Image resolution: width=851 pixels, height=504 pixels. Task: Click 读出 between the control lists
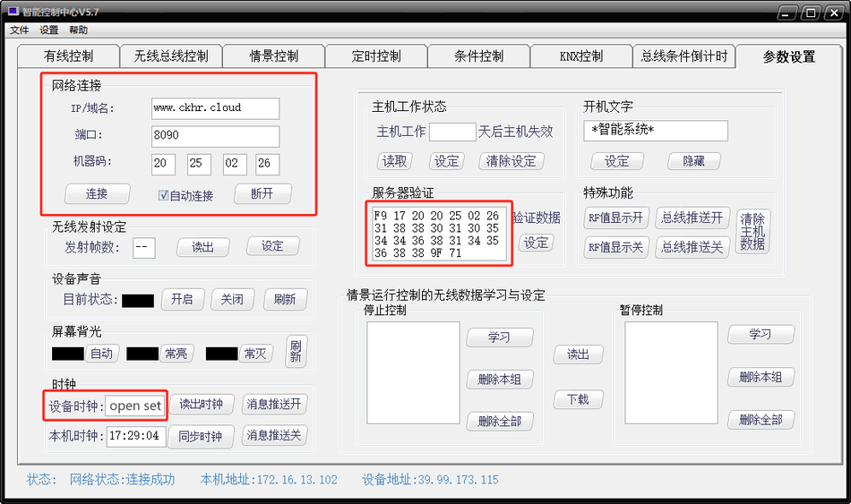(x=579, y=355)
